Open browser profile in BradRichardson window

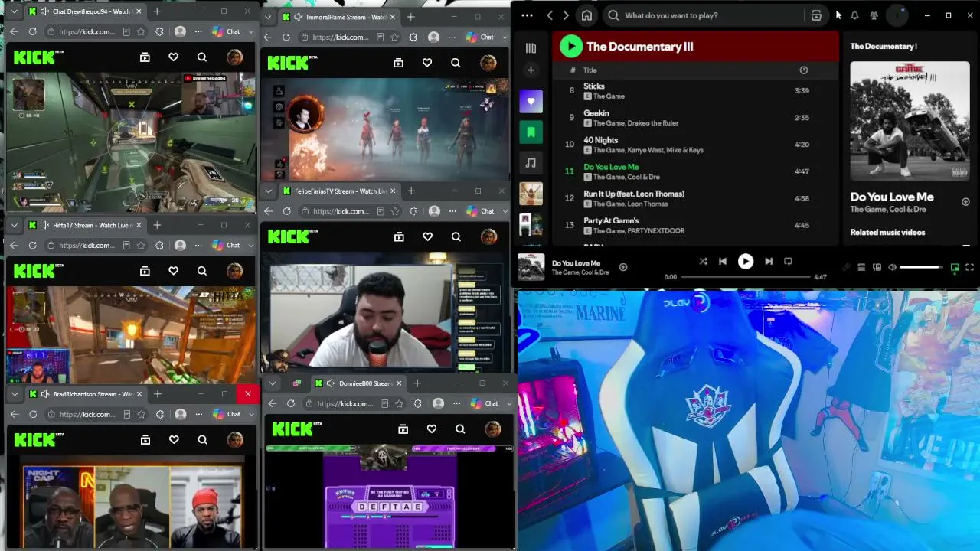point(180,414)
